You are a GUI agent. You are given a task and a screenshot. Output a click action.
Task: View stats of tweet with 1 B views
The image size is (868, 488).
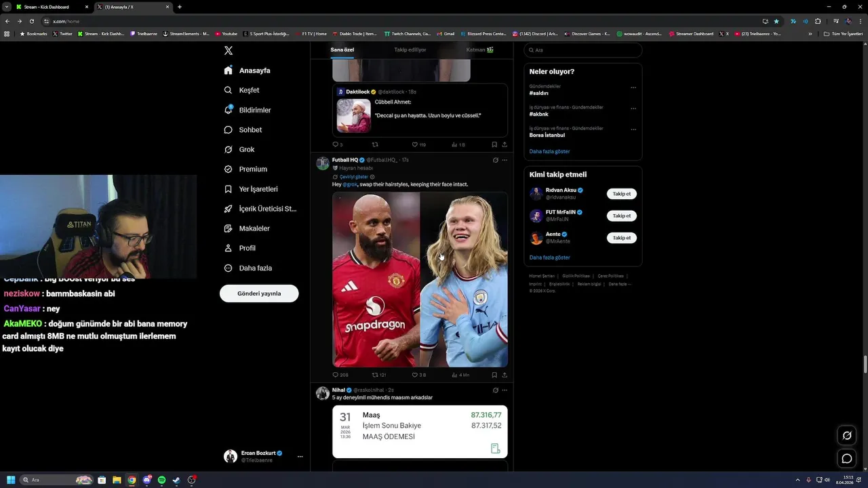(458, 144)
